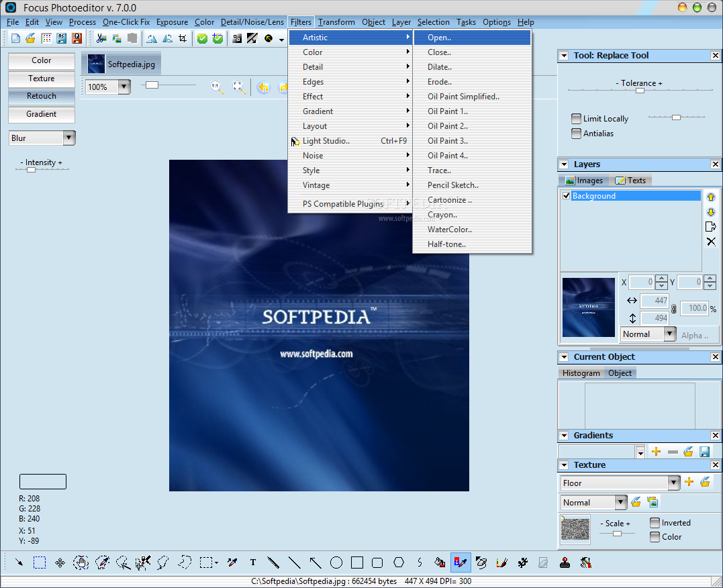Open the Transform menu
723x588 pixels.
coord(336,22)
